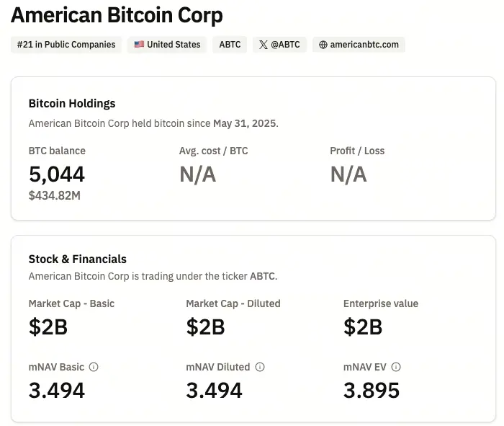
Task: Click the 5,044 BTC balance value
Action: [57, 174]
